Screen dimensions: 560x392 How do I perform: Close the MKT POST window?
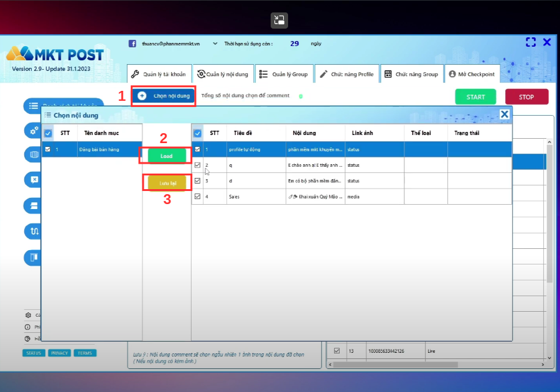click(x=547, y=42)
